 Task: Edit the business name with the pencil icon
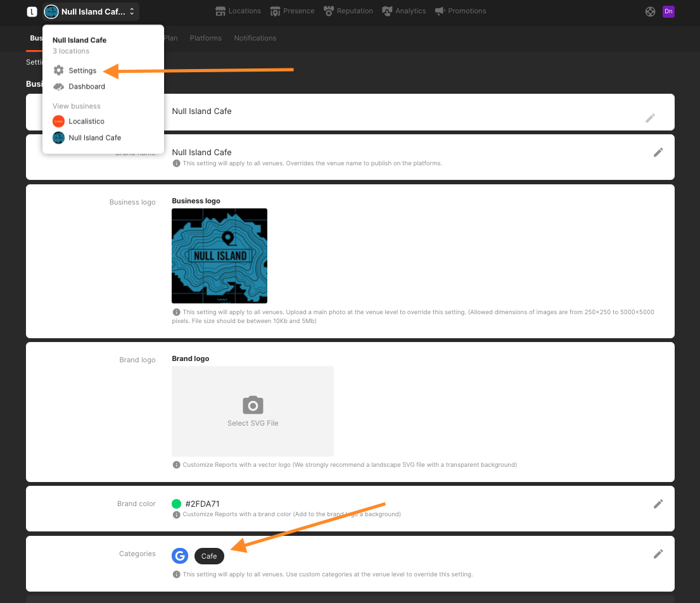[x=650, y=118]
